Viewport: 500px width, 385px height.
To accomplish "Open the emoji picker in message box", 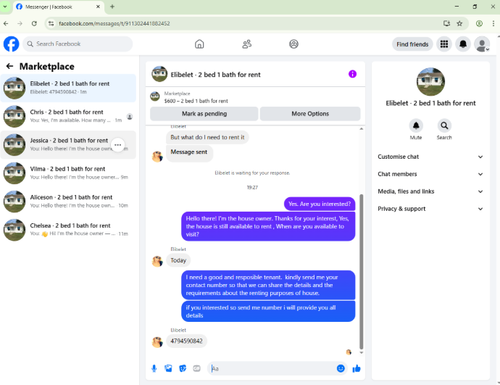I will pyautogui.click(x=340, y=368).
